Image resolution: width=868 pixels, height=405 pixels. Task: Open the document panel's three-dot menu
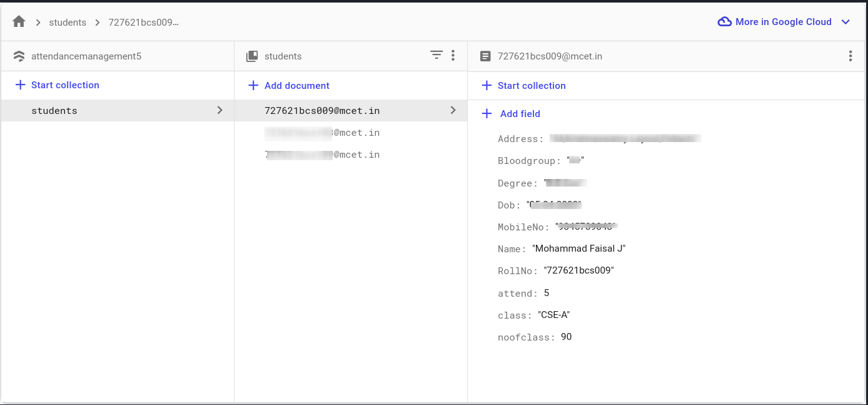tap(850, 56)
